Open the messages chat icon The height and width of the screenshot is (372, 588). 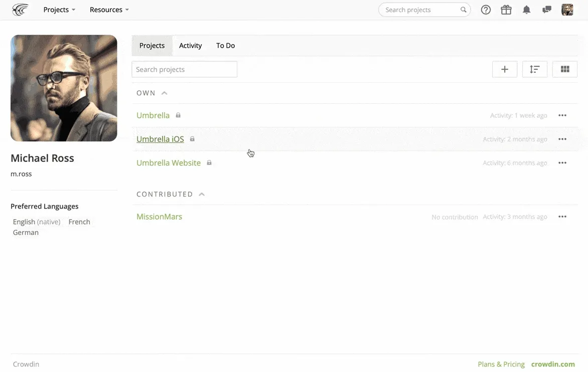point(547,10)
